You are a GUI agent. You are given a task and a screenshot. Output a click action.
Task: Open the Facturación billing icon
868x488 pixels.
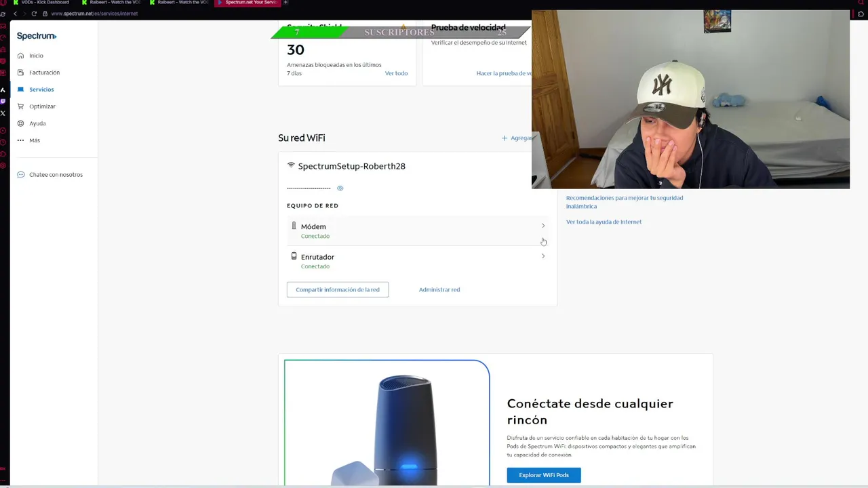point(20,73)
